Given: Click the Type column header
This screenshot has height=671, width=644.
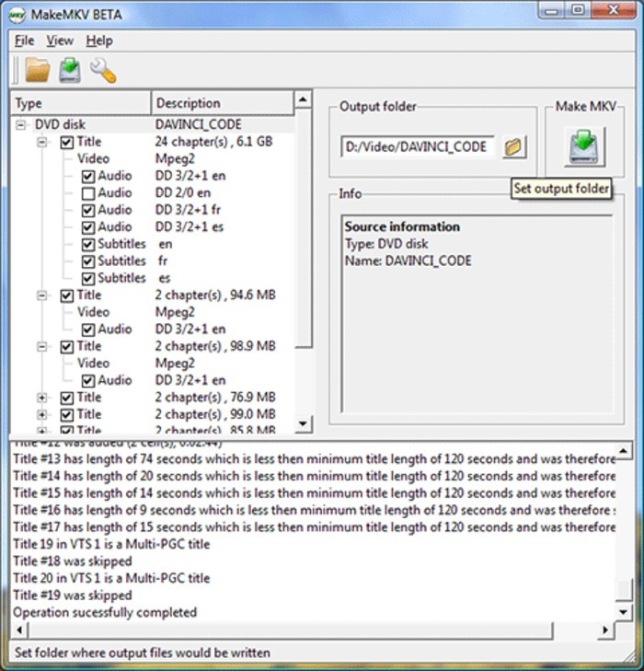Looking at the screenshot, I should (81, 103).
